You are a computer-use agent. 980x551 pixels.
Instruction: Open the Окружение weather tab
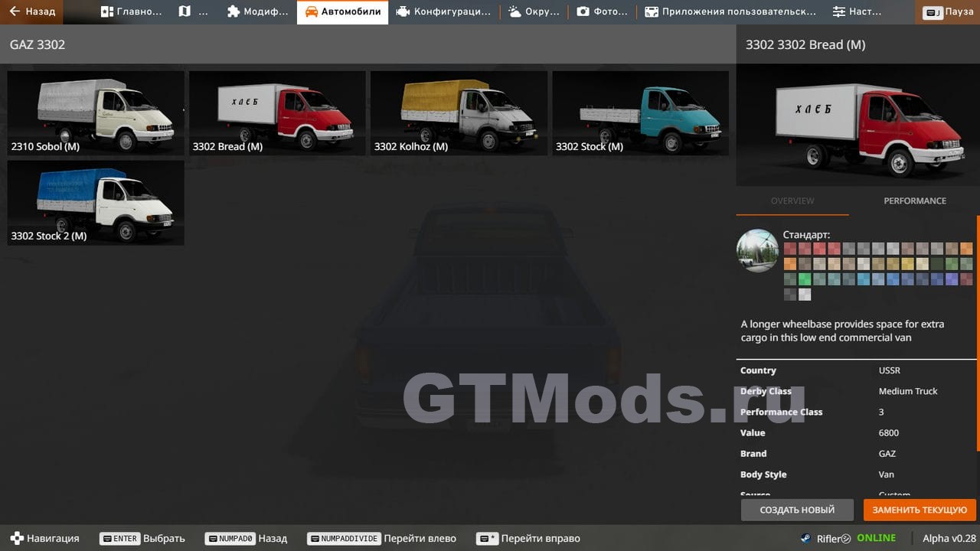(x=534, y=11)
